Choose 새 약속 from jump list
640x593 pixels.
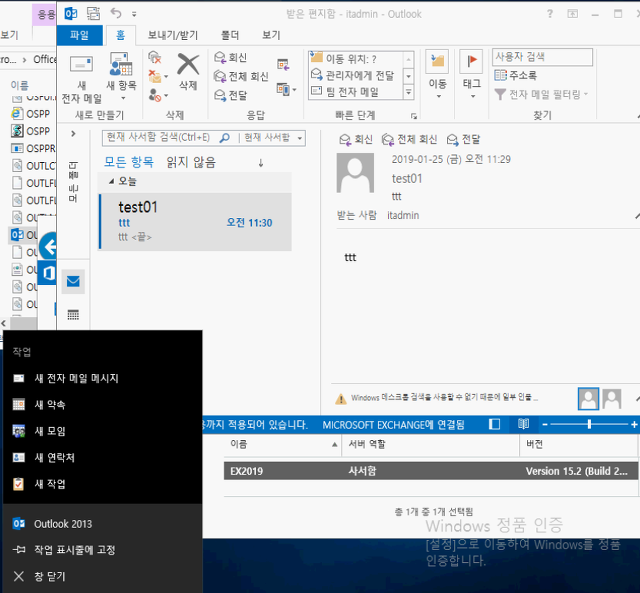pos(102,404)
